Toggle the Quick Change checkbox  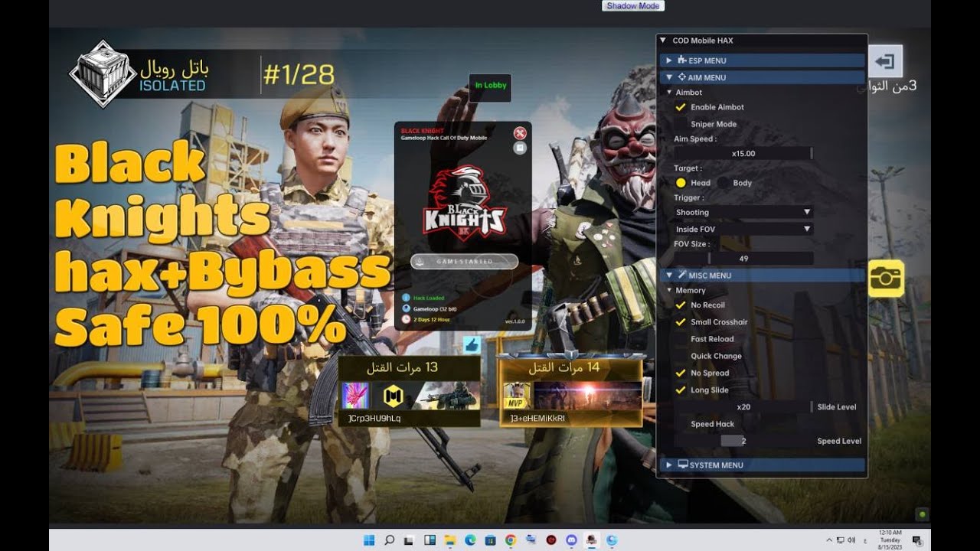680,356
